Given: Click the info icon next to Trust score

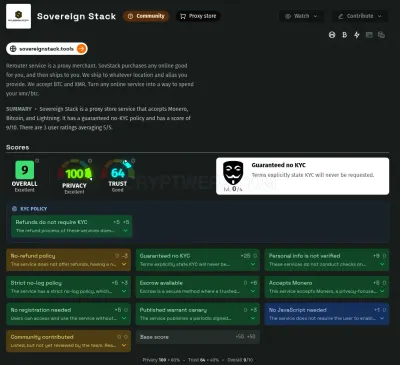Looking at the screenshot, I should click(x=133, y=161).
